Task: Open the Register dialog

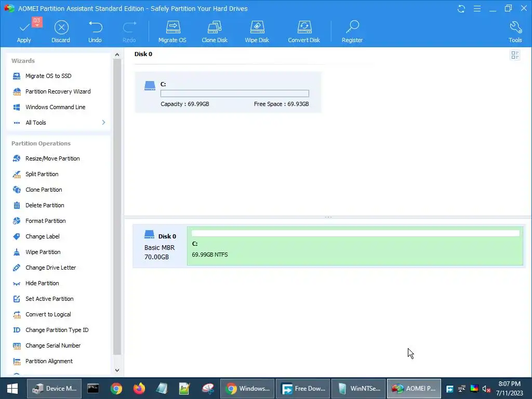Action: pyautogui.click(x=352, y=32)
